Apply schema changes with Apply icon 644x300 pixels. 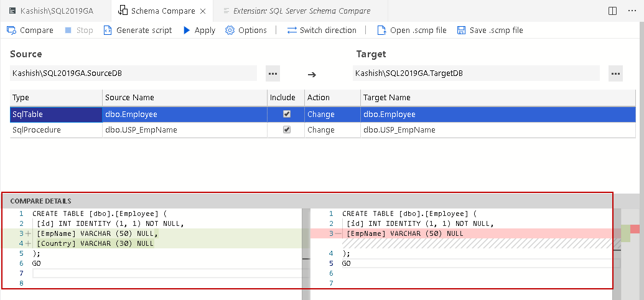[x=187, y=30]
